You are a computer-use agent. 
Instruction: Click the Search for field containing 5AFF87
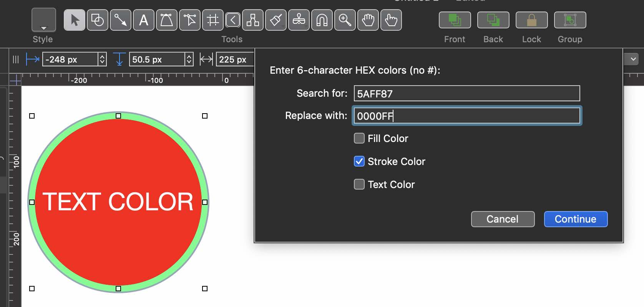[x=467, y=94]
